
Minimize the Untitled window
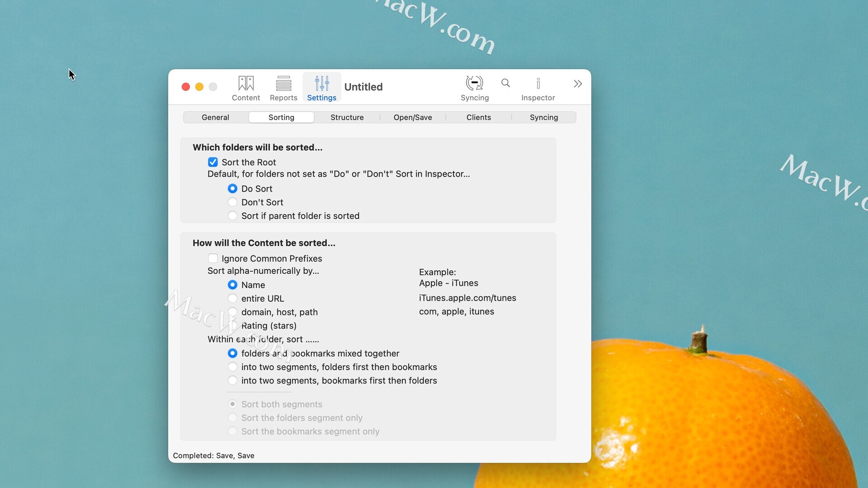click(x=199, y=87)
